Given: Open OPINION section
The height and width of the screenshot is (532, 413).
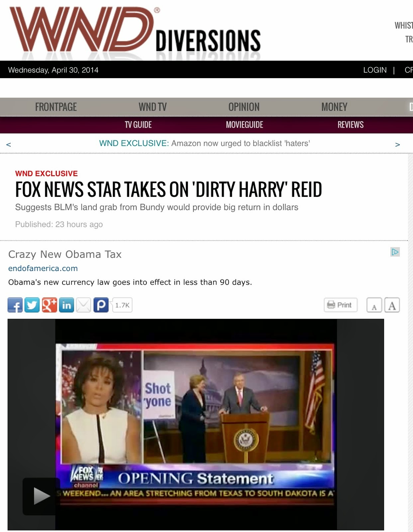Looking at the screenshot, I should tap(244, 107).
